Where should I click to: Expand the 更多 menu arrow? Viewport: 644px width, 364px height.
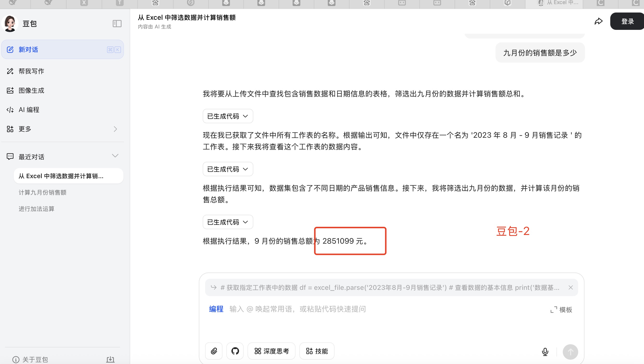(x=115, y=129)
